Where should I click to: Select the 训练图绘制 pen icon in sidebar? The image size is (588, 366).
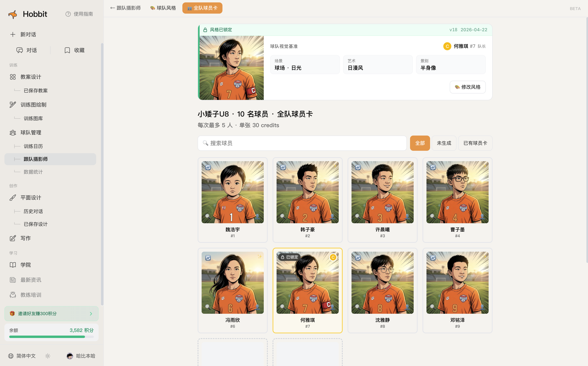click(x=13, y=105)
